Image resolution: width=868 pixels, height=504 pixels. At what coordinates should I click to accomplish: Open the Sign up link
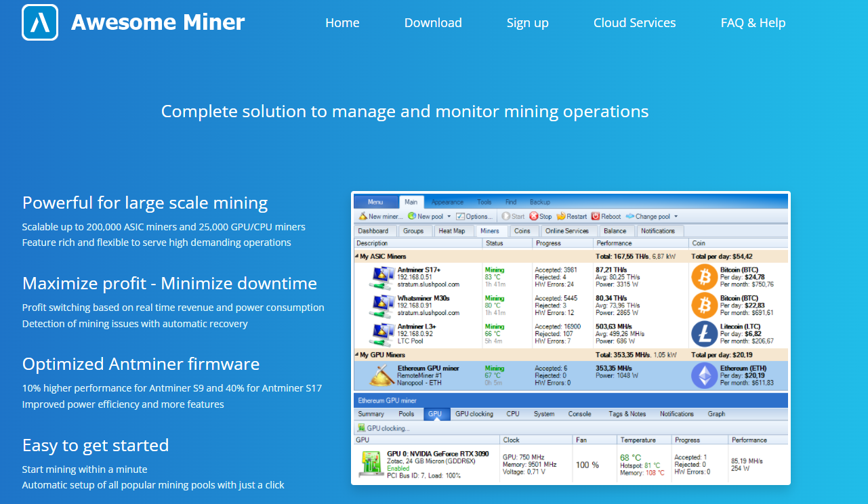[528, 23]
